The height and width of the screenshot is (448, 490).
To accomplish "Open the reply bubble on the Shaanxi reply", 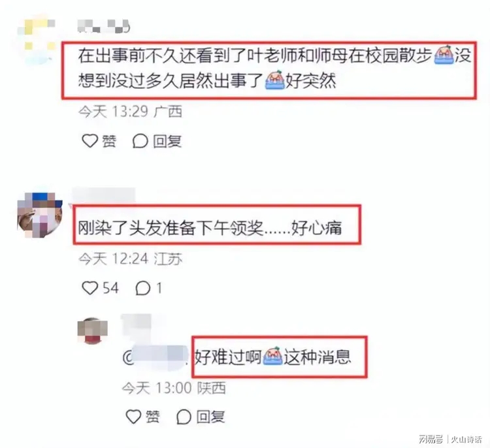I will [184, 417].
